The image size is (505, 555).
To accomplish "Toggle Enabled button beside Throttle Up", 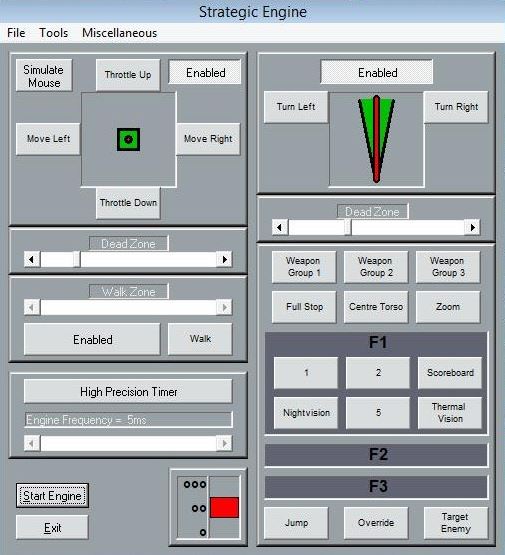I will tap(206, 73).
